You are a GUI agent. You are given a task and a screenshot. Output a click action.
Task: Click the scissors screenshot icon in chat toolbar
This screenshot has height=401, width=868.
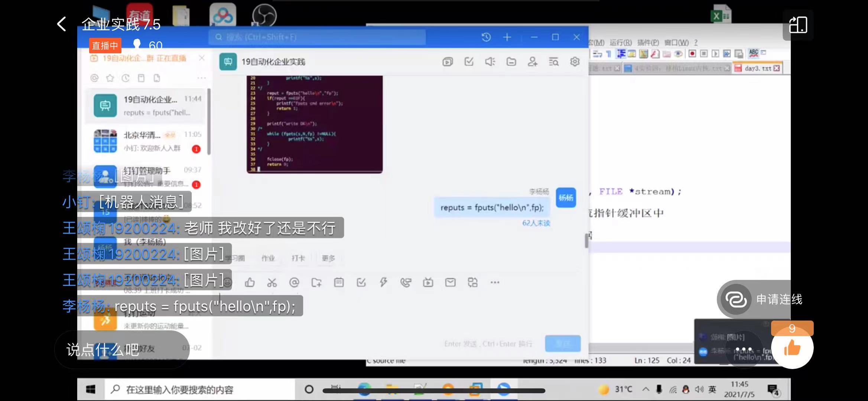(272, 283)
